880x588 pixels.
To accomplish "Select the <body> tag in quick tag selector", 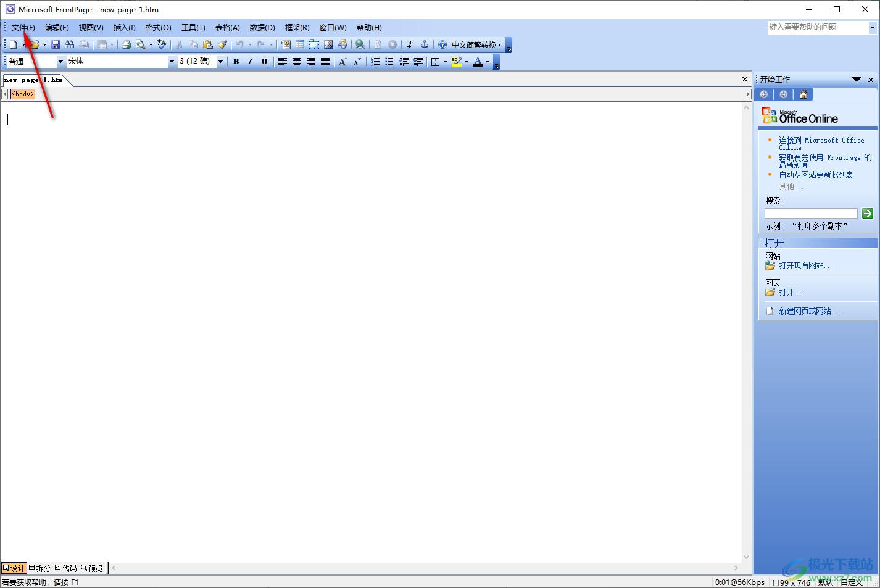I will pos(23,94).
